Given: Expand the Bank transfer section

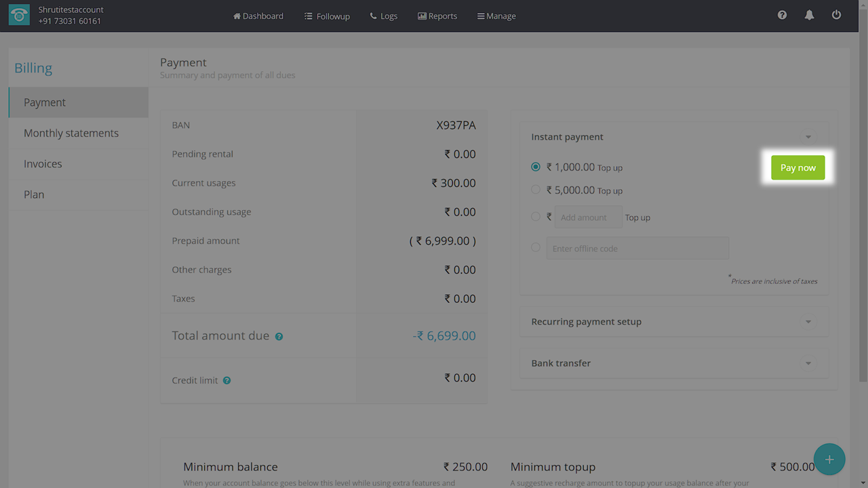Looking at the screenshot, I should click(808, 363).
